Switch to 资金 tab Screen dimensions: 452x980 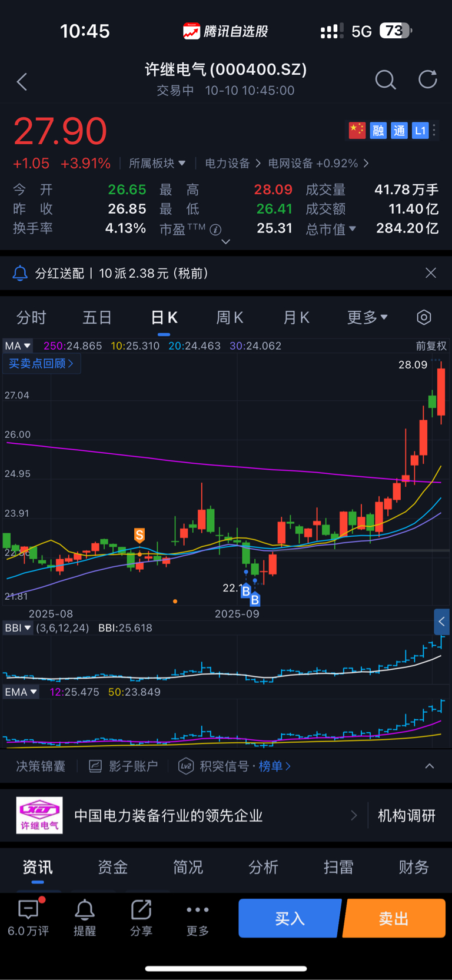click(x=113, y=867)
